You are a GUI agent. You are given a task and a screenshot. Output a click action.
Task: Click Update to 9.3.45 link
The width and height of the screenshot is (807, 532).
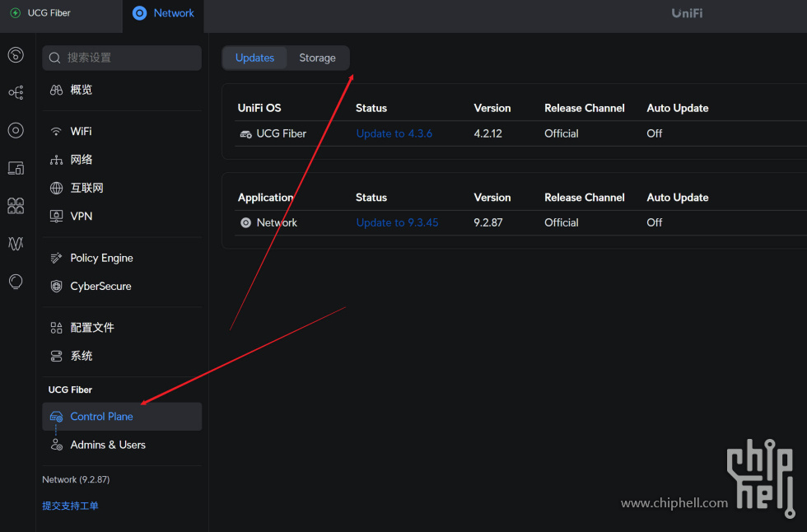click(397, 223)
